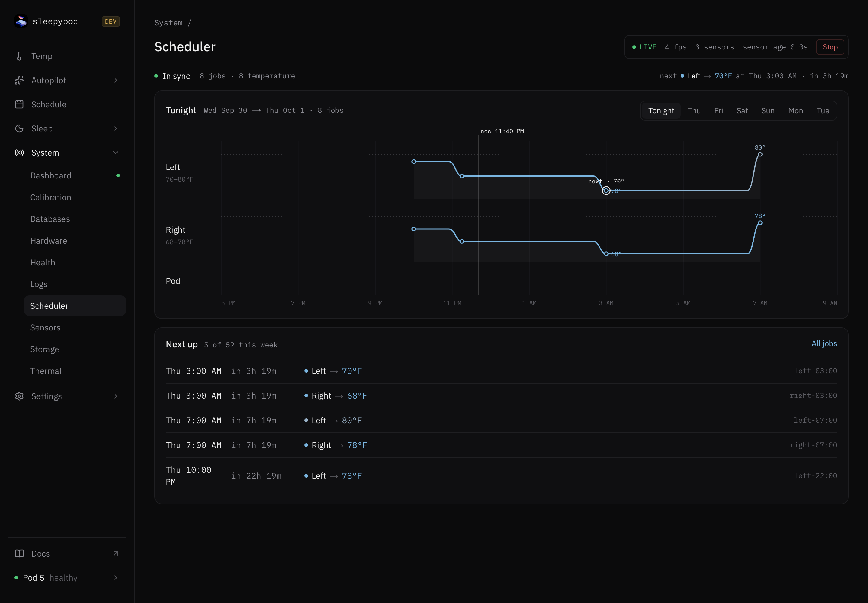Click the sleepypod logo icon
This screenshot has width=868, height=603.
(21, 21)
